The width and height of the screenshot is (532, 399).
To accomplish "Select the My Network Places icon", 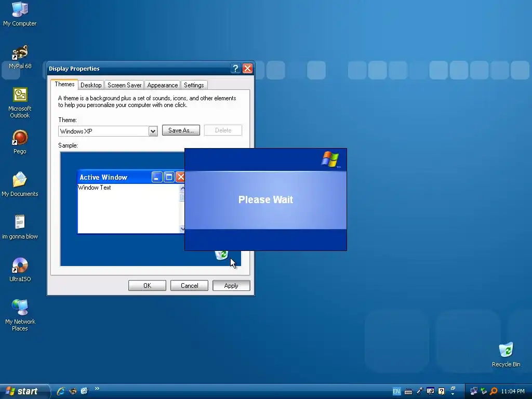I will 20,315.
